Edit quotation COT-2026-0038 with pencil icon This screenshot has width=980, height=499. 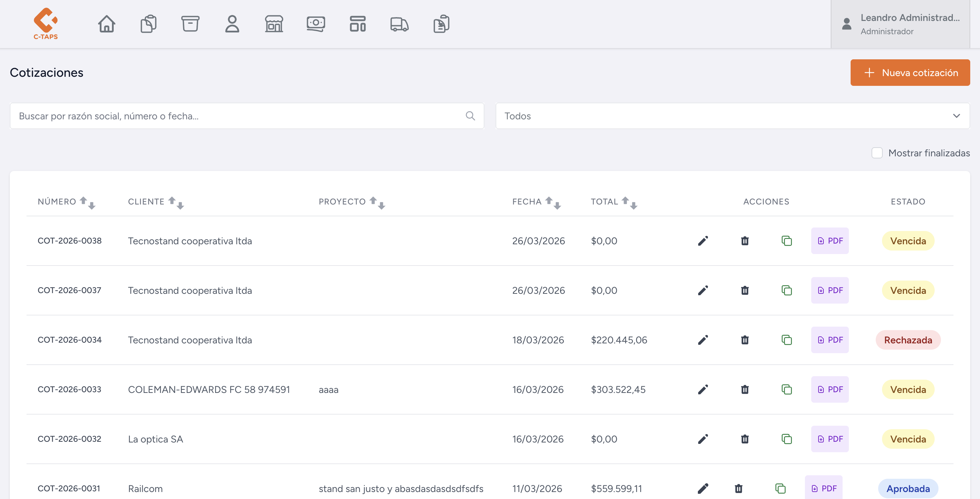(x=703, y=241)
